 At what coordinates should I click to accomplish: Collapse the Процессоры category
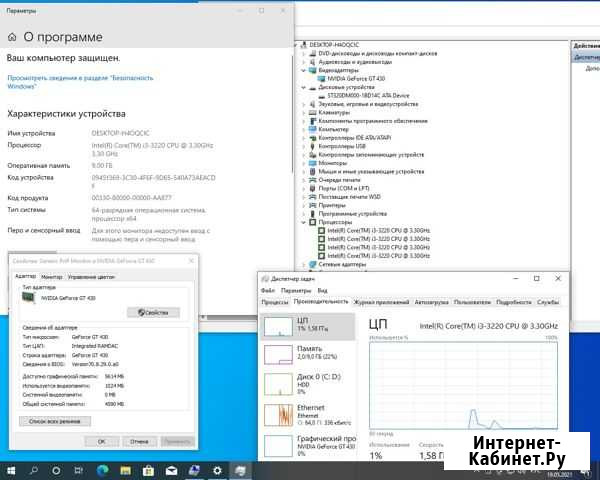[x=304, y=222]
